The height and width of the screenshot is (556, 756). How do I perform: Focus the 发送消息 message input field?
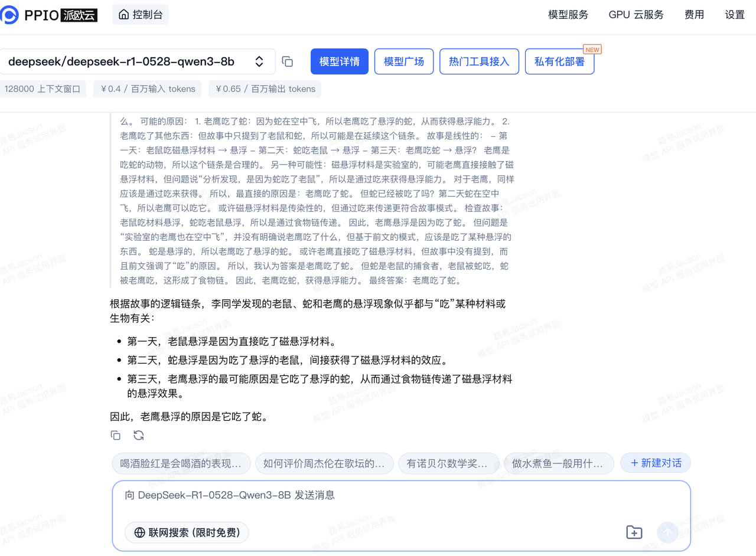(401, 495)
